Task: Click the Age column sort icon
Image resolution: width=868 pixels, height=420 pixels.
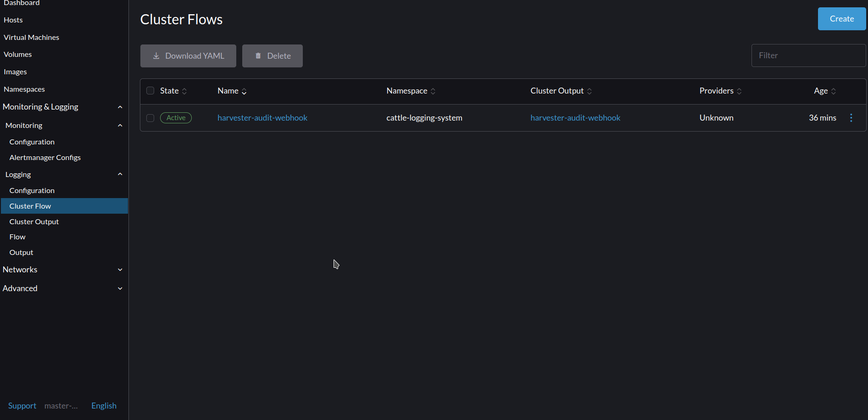Action: pos(834,91)
